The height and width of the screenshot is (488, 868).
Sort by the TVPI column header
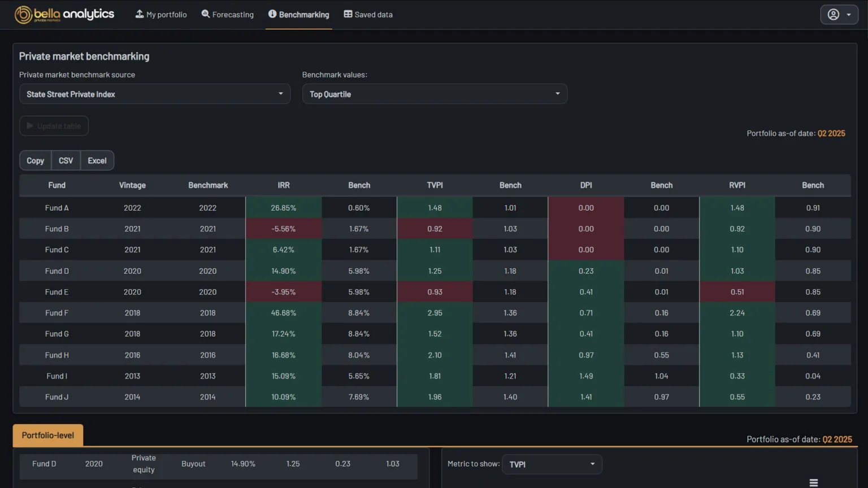tap(435, 185)
